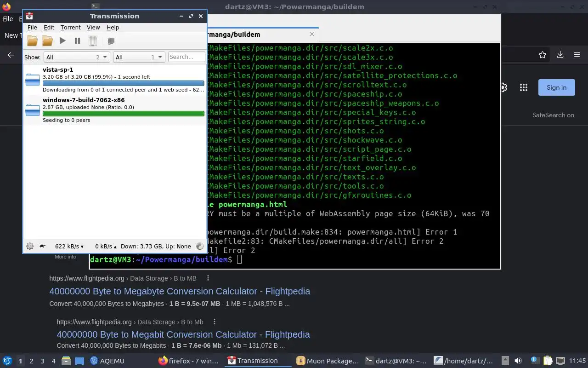
Task: Open the 622 kB/s download speed menu
Action: coord(69,246)
